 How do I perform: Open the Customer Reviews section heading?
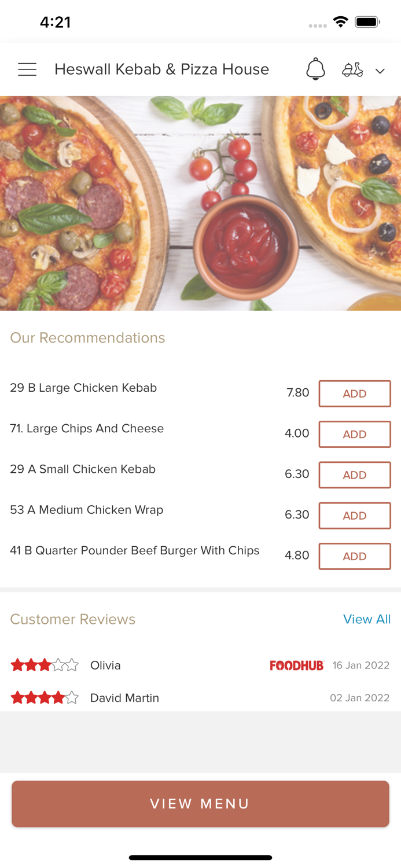72,619
